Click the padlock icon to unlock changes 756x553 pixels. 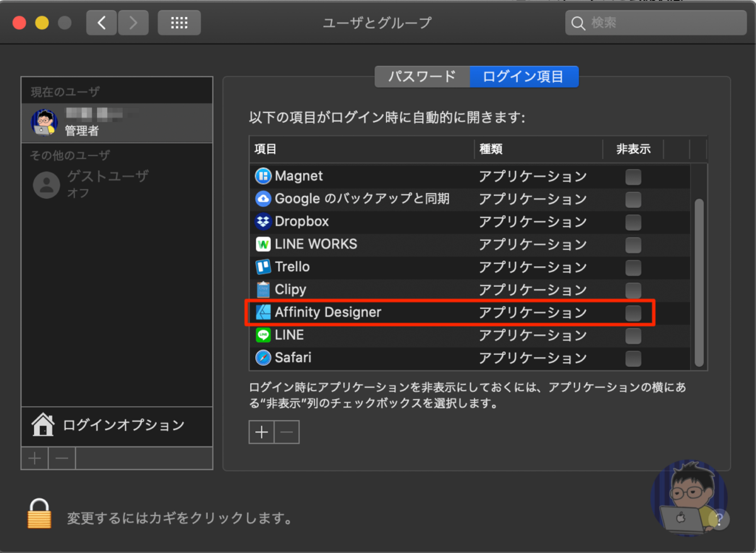pos(39,514)
